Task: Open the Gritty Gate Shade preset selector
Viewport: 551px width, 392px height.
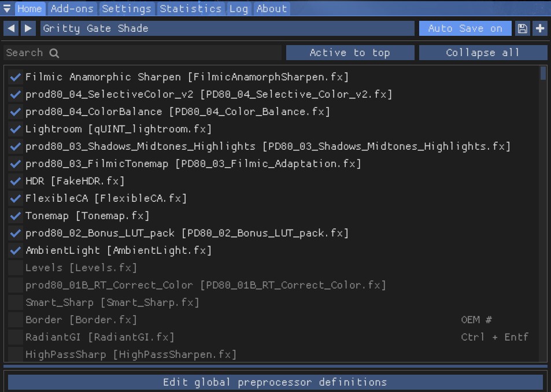Action: [227, 28]
